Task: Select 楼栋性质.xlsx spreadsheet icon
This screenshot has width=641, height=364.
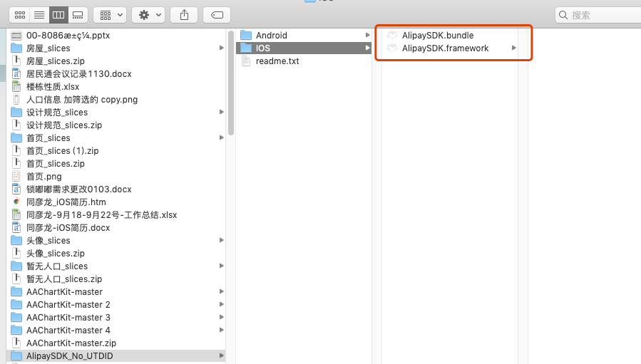Action: tap(16, 87)
